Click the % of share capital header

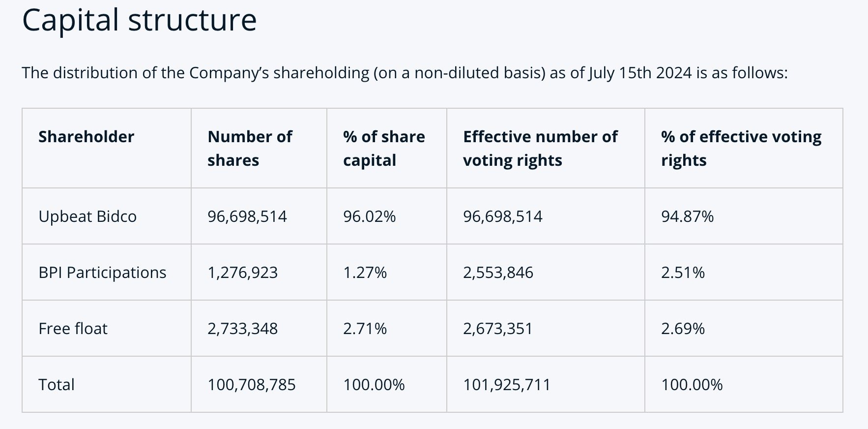coord(383,148)
